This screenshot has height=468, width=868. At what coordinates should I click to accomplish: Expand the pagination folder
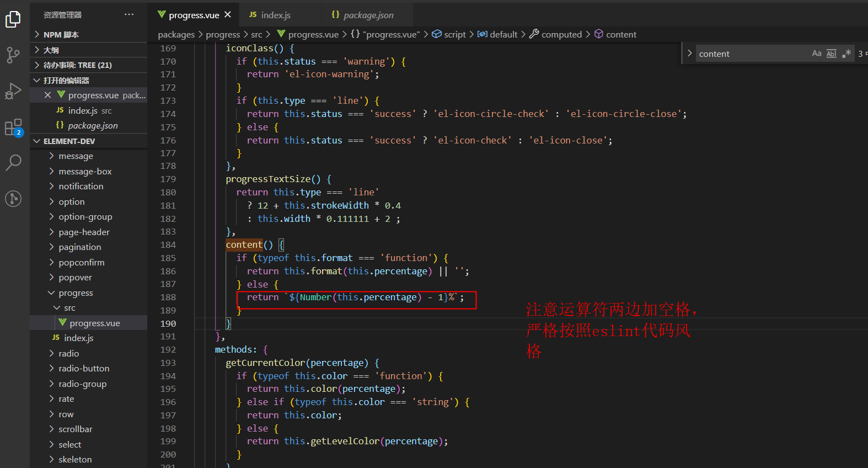[x=88, y=247]
